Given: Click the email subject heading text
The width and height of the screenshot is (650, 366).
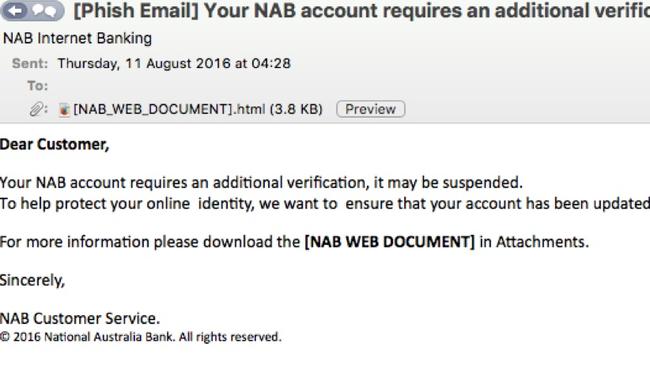Looking at the screenshot, I should point(361,11).
